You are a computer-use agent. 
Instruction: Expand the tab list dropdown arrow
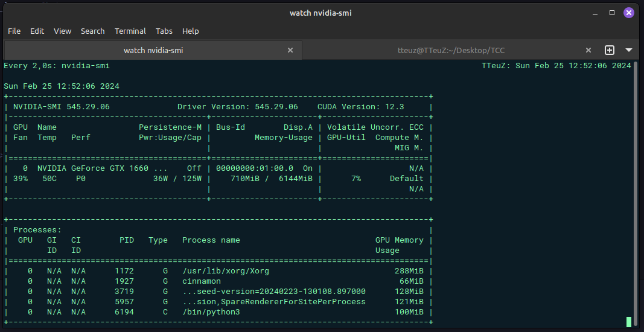[629, 50]
